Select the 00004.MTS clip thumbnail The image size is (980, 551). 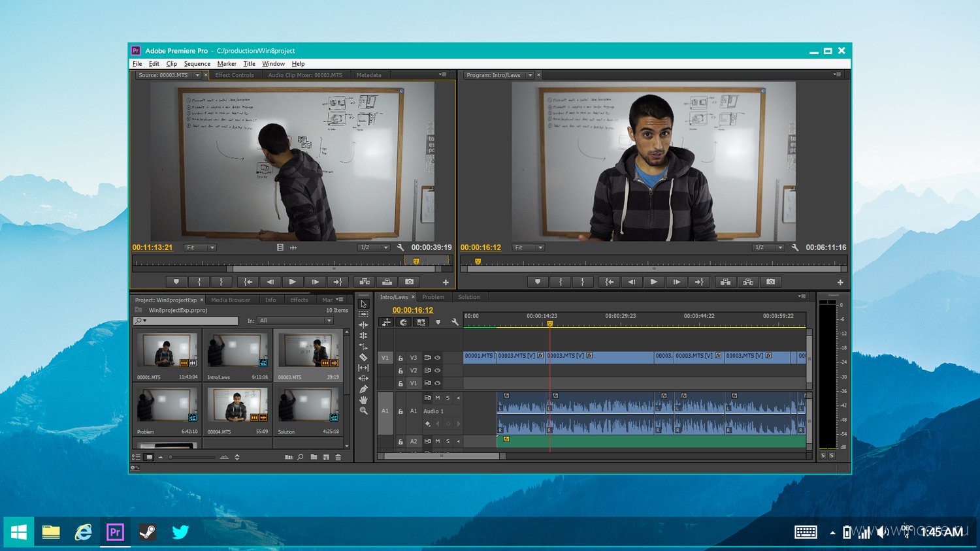pos(237,411)
